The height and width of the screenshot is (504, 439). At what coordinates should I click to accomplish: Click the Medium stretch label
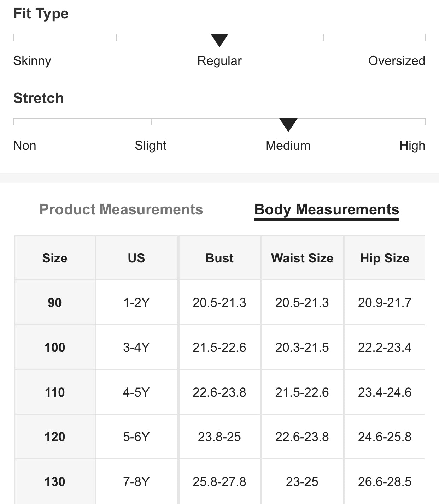[288, 146]
